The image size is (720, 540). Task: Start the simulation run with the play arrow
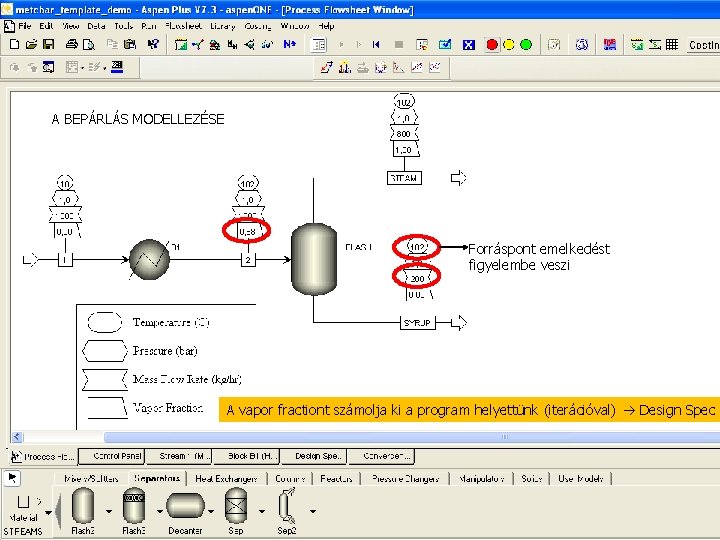click(341, 45)
